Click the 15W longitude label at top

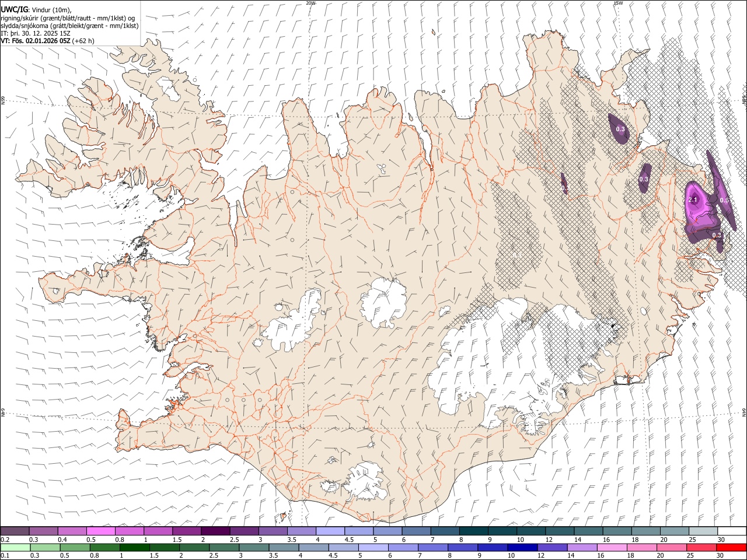coord(618,3)
